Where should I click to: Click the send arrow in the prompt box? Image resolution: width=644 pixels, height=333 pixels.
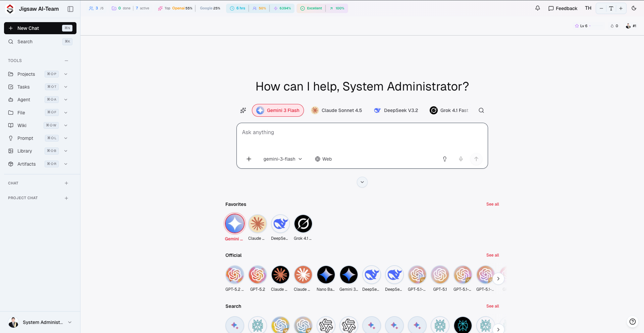[x=476, y=159]
